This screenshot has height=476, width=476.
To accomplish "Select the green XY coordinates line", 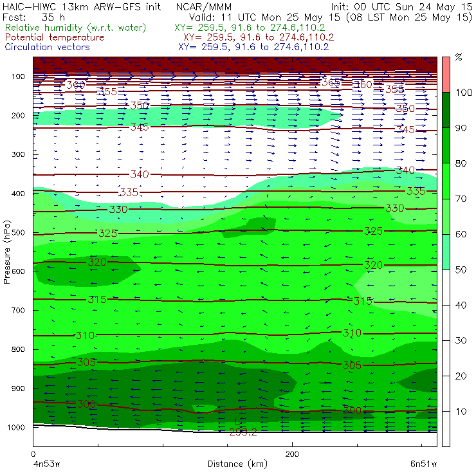I will pyautogui.click(x=250, y=28).
